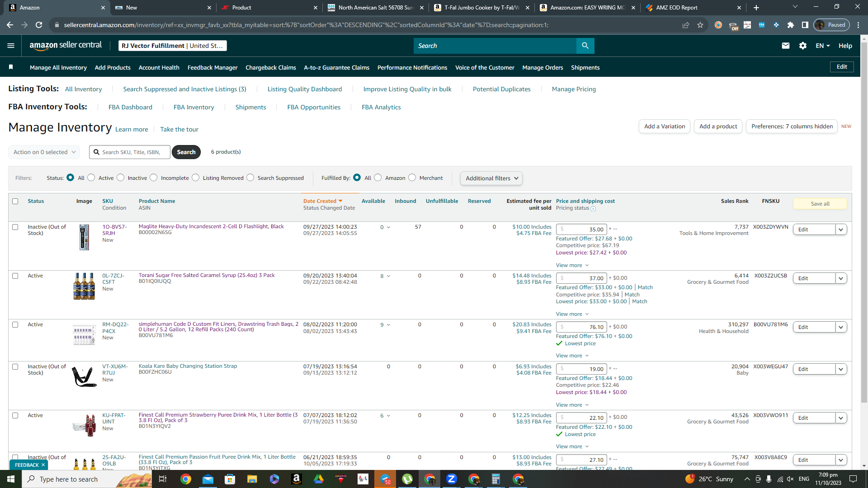Click the magnifier button of the Seller Central search
The height and width of the screenshot is (488, 868).
click(585, 46)
